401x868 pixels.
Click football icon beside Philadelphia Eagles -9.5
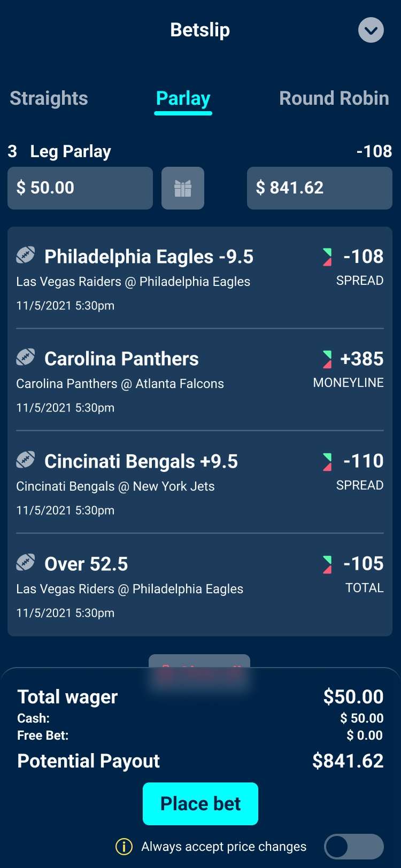(26, 255)
